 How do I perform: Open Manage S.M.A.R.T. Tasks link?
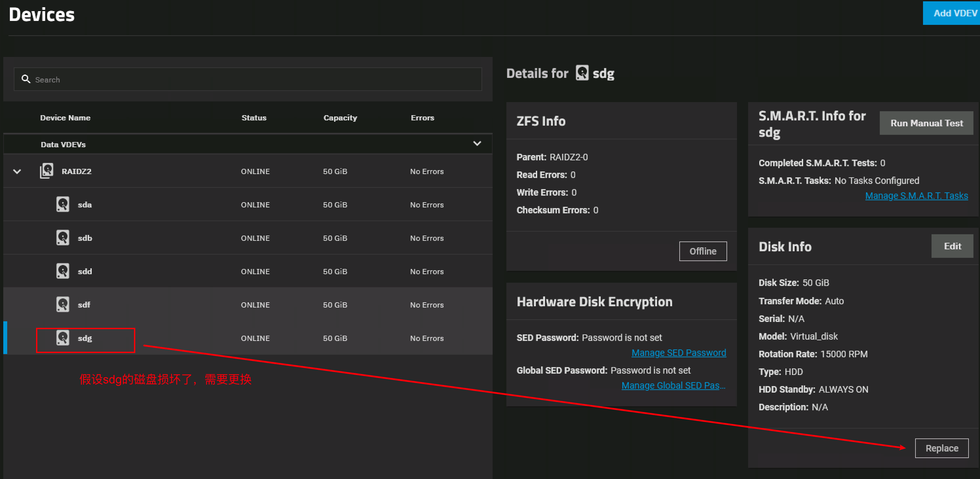[x=916, y=196]
